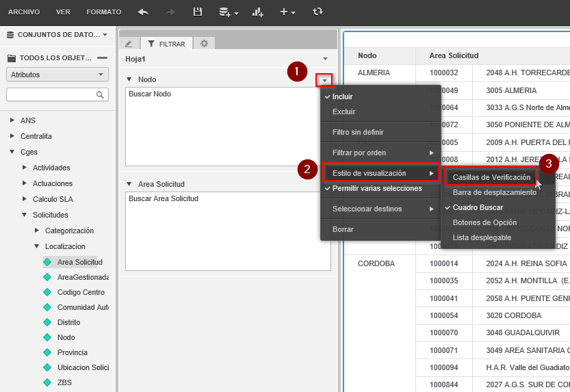Click cell 1000094 in the table
570x392 pixels.
pos(444,367)
